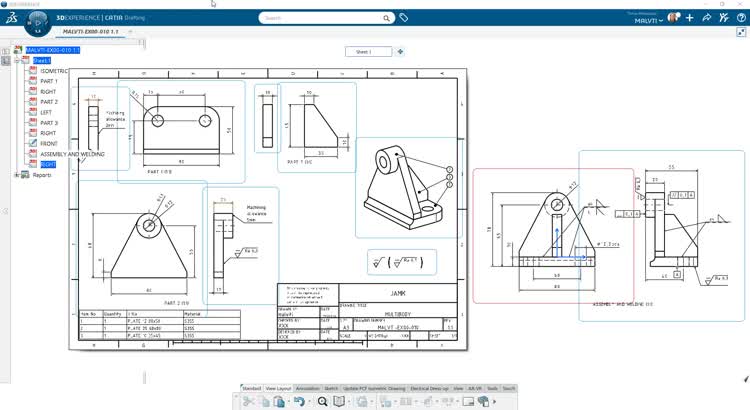Click the Paste clipboard icon
Screen dimensions: 750x410
279,401
